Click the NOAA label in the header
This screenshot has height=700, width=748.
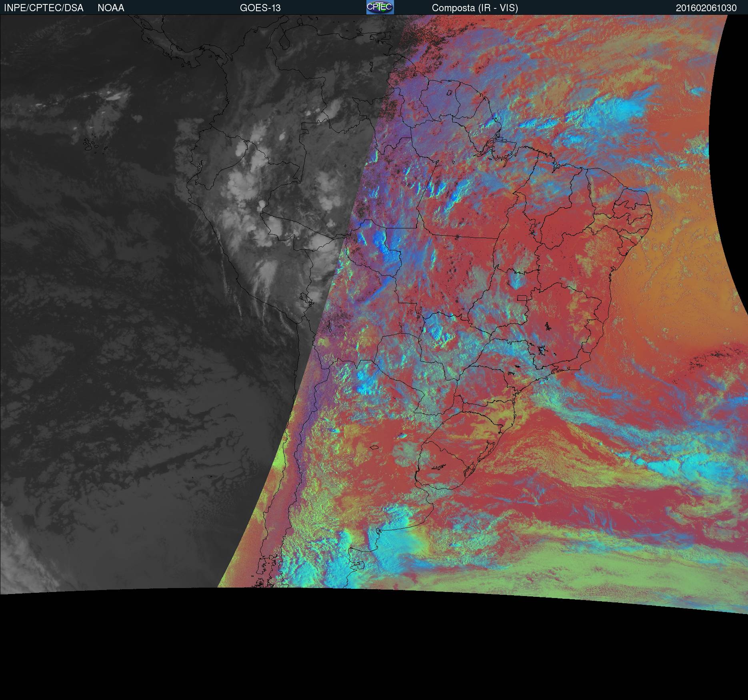click(x=111, y=8)
